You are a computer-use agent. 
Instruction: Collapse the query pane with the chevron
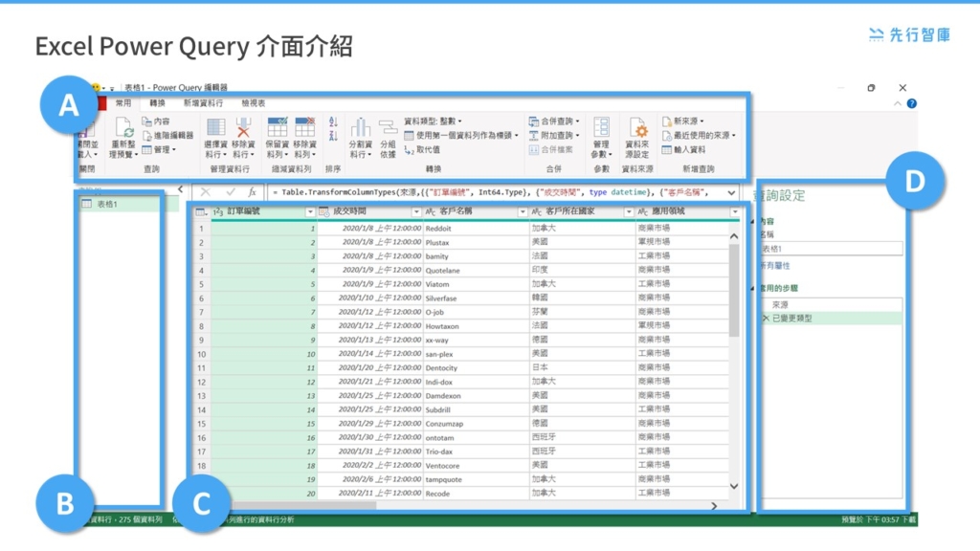coord(182,189)
